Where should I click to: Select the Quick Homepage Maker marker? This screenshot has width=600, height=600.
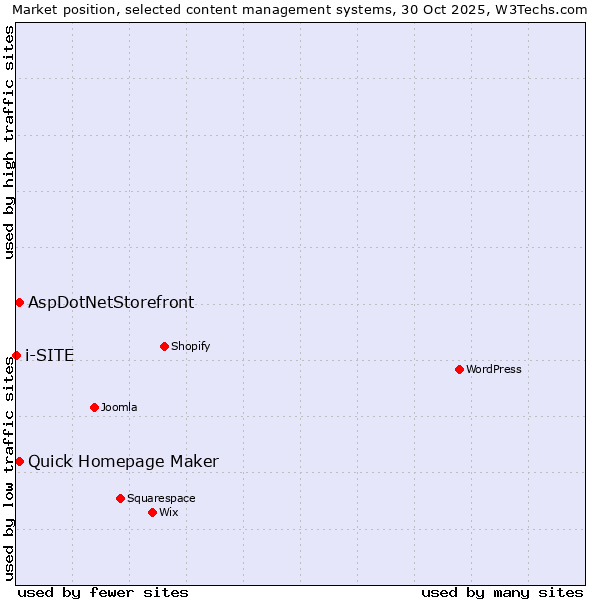(19, 461)
